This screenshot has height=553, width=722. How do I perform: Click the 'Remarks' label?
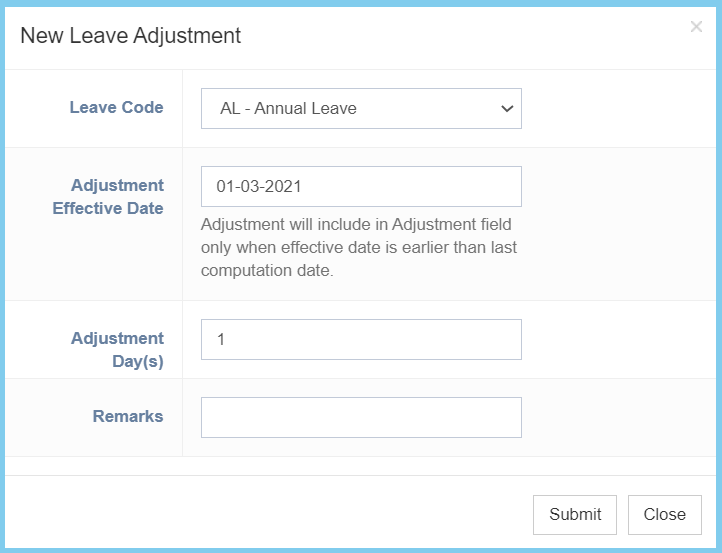click(128, 416)
